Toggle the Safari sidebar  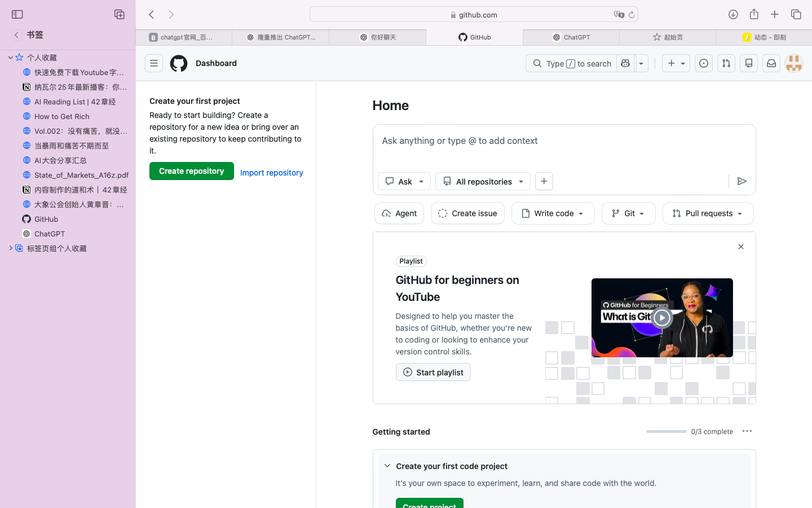point(17,15)
